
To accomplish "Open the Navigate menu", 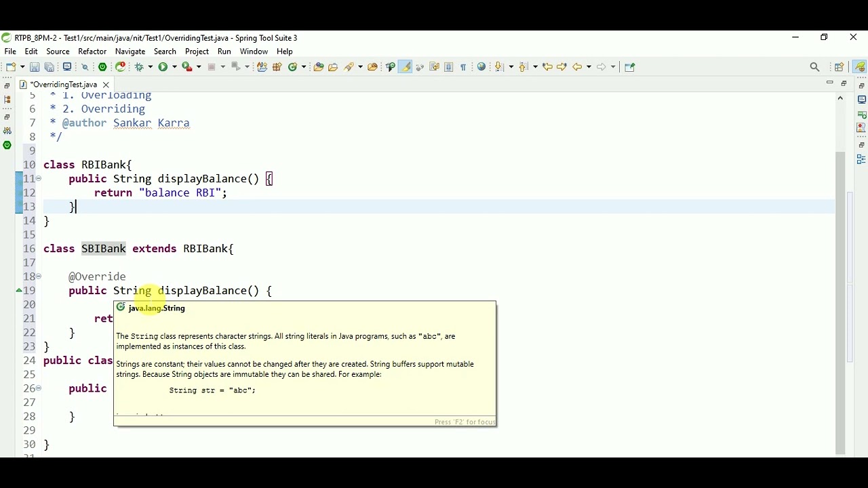I will click(130, 52).
